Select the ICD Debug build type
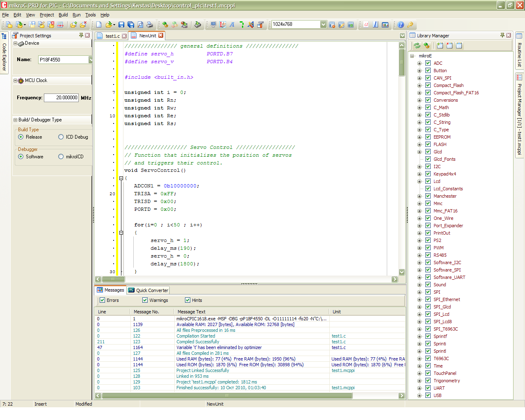 coord(61,137)
